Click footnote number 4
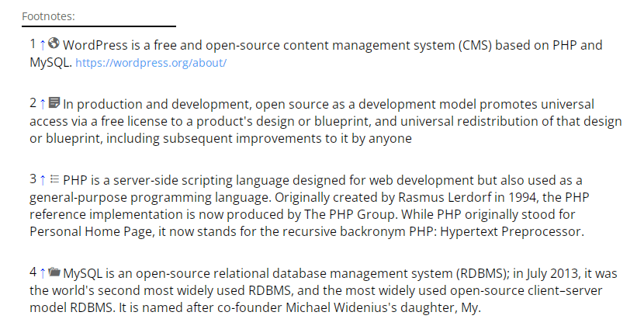644x326 pixels. pos(33,272)
